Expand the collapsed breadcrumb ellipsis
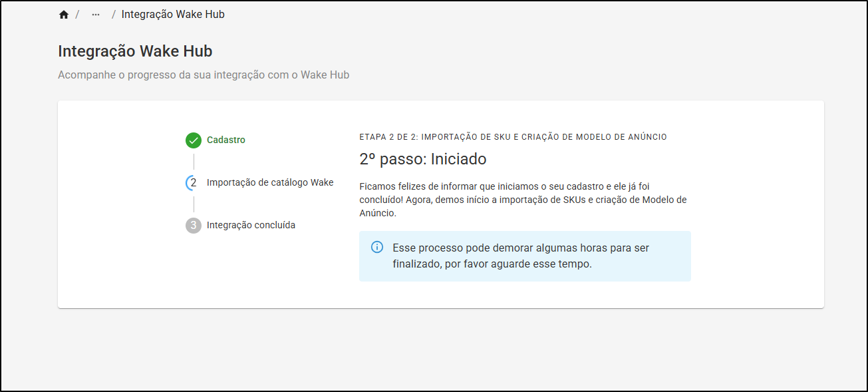Screen dimensions: 868x392 96,15
